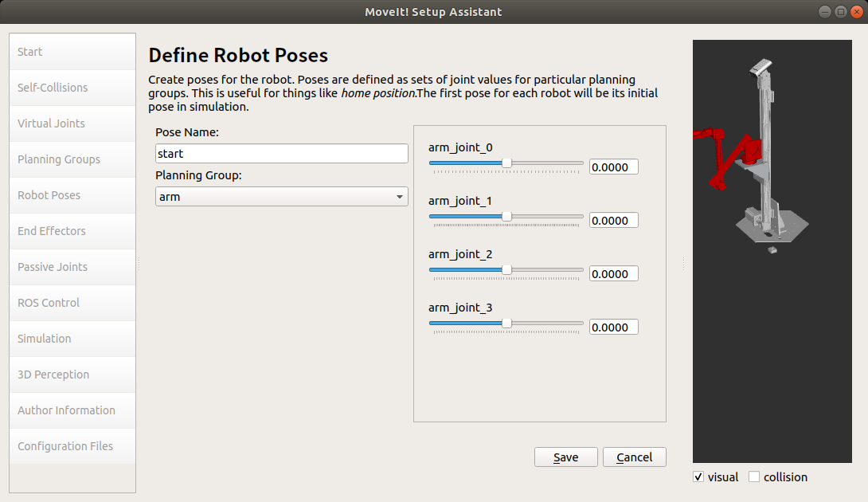Click the arm_joint_1 value field
868x502 pixels.
coord(613,220)
